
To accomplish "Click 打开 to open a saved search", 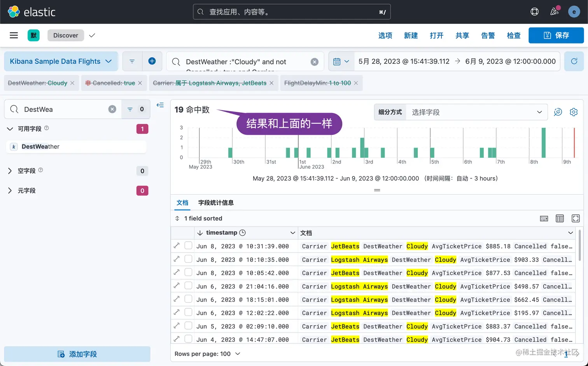I will (x=437, y=35).
